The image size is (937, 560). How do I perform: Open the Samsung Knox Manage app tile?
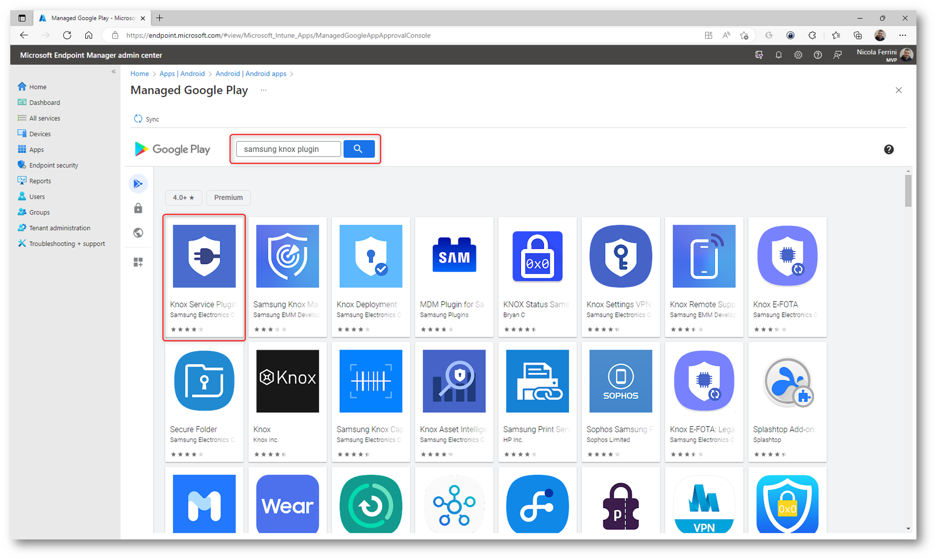pyautogui.click(x=288, y=277)
